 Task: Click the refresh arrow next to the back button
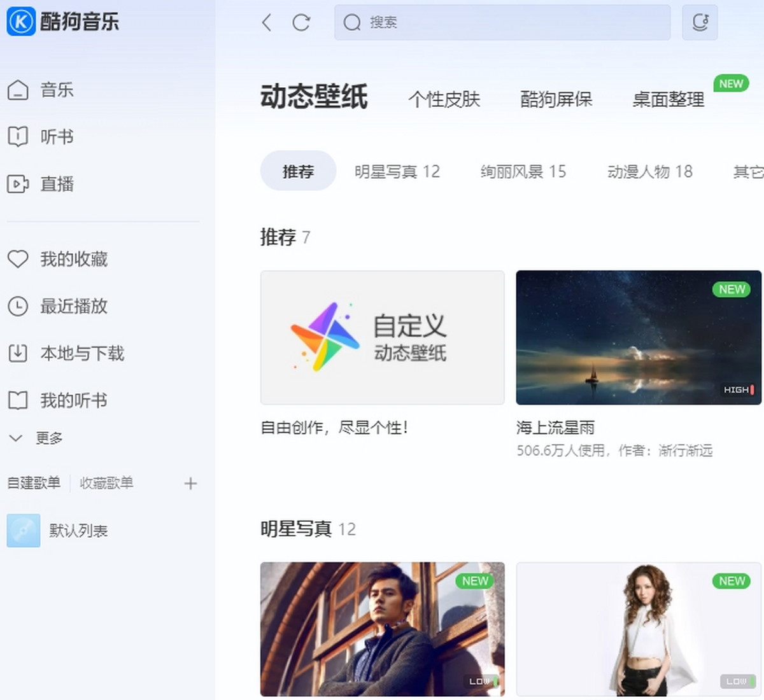302,22
